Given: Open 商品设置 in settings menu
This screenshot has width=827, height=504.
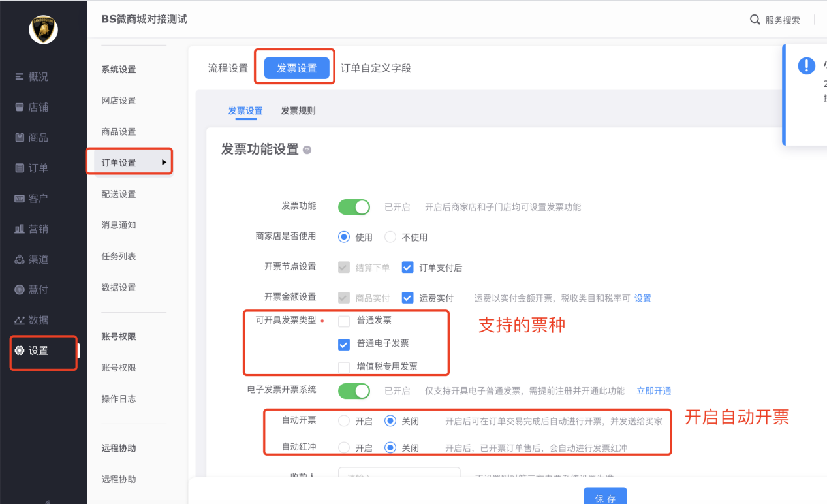Looking at the screenshot, I should [x=119, y=132].
